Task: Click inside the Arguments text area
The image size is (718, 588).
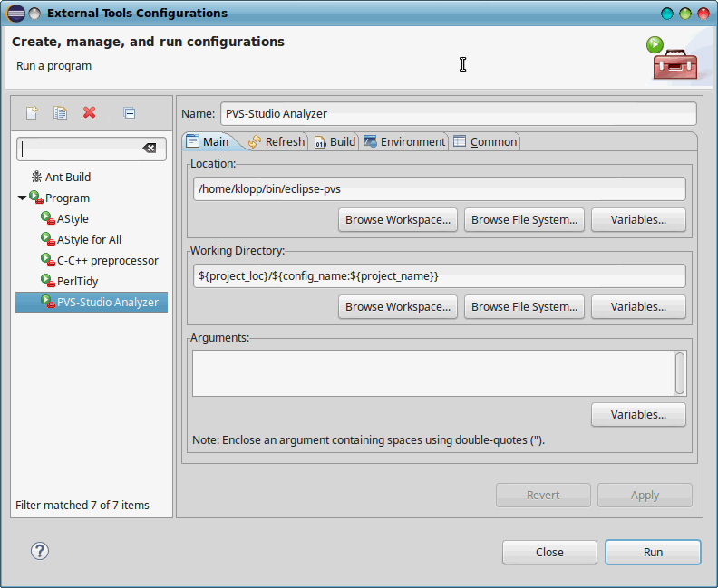Action: (x=432, y=373)
